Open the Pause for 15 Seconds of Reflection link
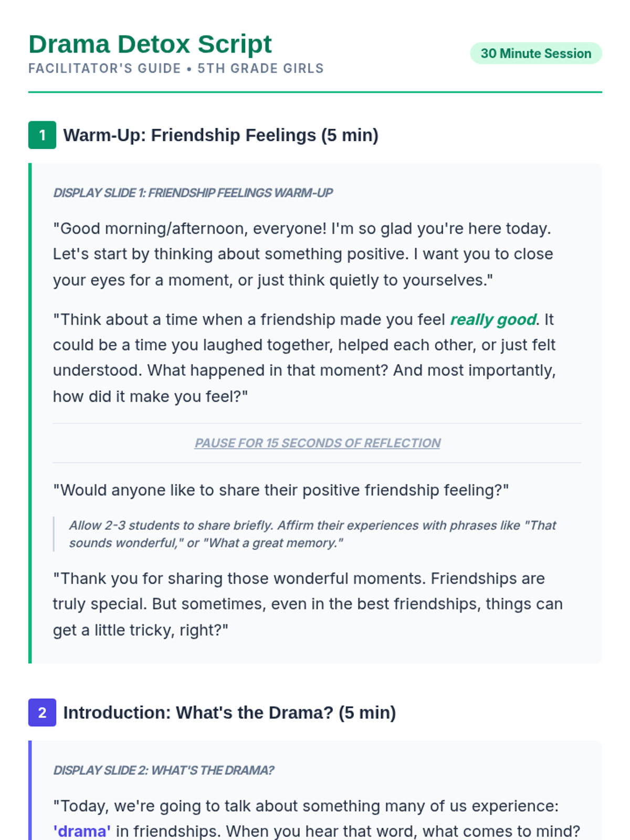This screenshot has height=840, width=630. click(x=317, y=443)
